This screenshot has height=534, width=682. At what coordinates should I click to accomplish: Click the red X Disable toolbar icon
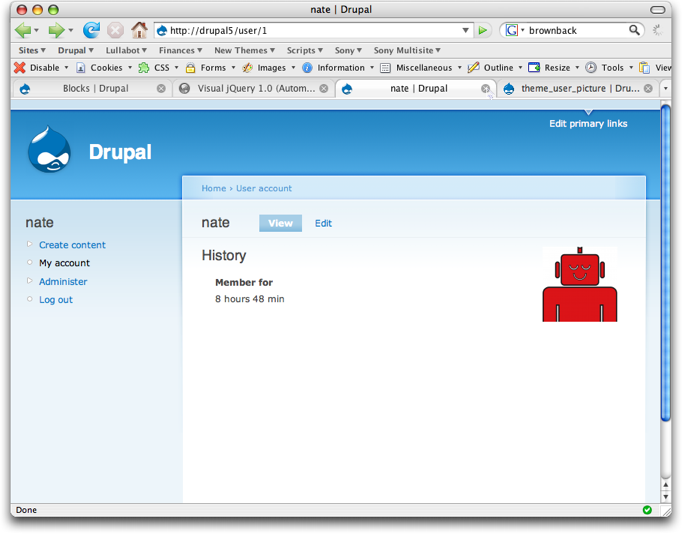click(x=20, y=67)
